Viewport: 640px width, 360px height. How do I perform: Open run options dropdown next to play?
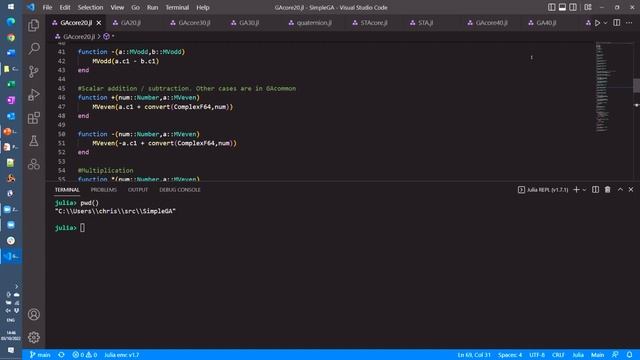(605, 23)
